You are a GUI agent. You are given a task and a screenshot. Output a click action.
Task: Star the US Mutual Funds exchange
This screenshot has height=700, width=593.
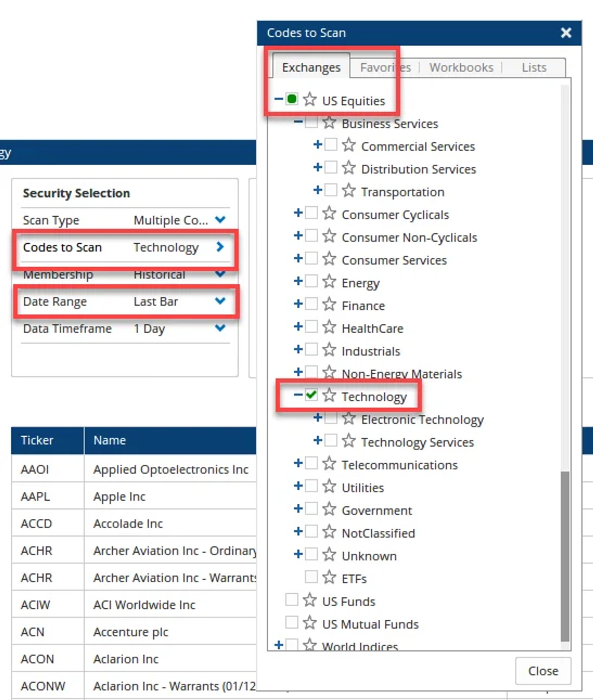click(309, 623)
